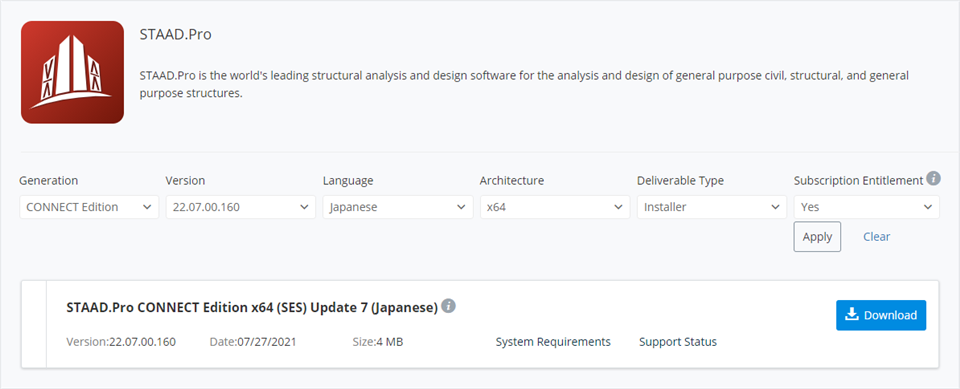Click the STAAD.Pro CONNECT Edition x64 (SES) Update 7 title
960x389 pixels.
252,308
